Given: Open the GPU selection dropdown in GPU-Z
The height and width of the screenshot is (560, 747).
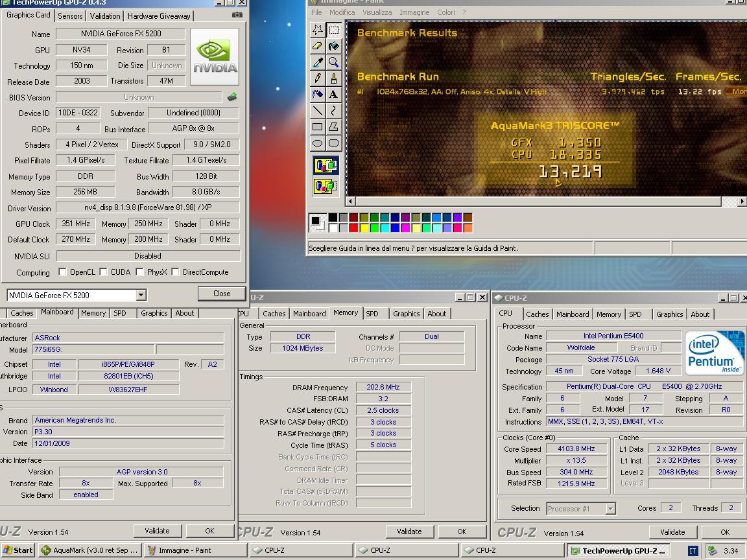Looking at the screenshot, I should [141, 296].
